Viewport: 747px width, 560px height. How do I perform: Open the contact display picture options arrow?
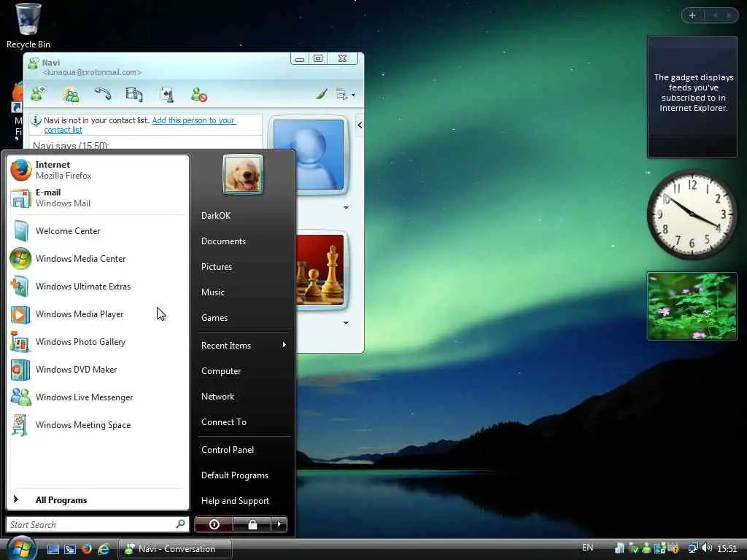coord(347,208)
